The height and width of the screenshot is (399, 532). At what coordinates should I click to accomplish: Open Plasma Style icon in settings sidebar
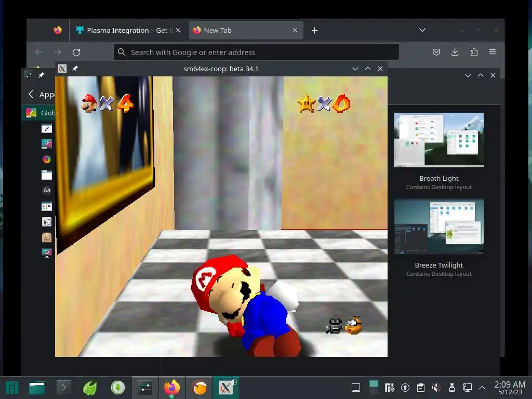tap(46, 144)
